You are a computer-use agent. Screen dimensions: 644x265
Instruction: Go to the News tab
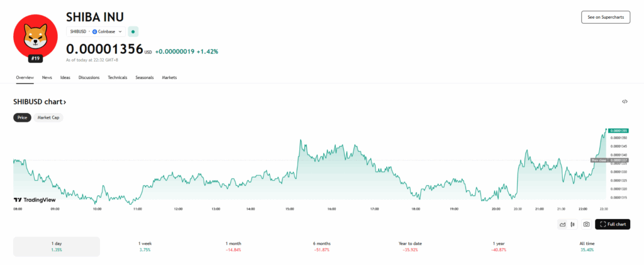[47, 77]
